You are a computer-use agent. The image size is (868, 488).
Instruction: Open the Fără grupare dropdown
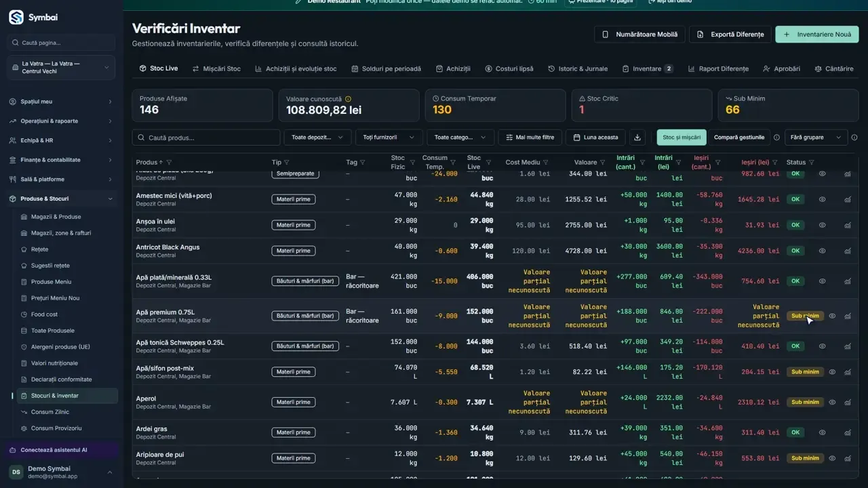pyautogui.click(x=816, y=138)
